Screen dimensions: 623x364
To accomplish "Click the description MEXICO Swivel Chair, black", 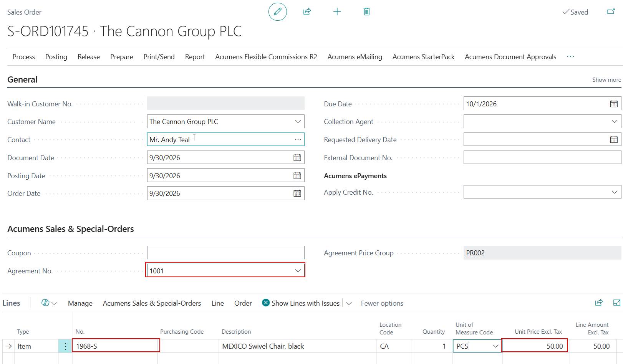I will pyautogui.click(x=263, y=346).
